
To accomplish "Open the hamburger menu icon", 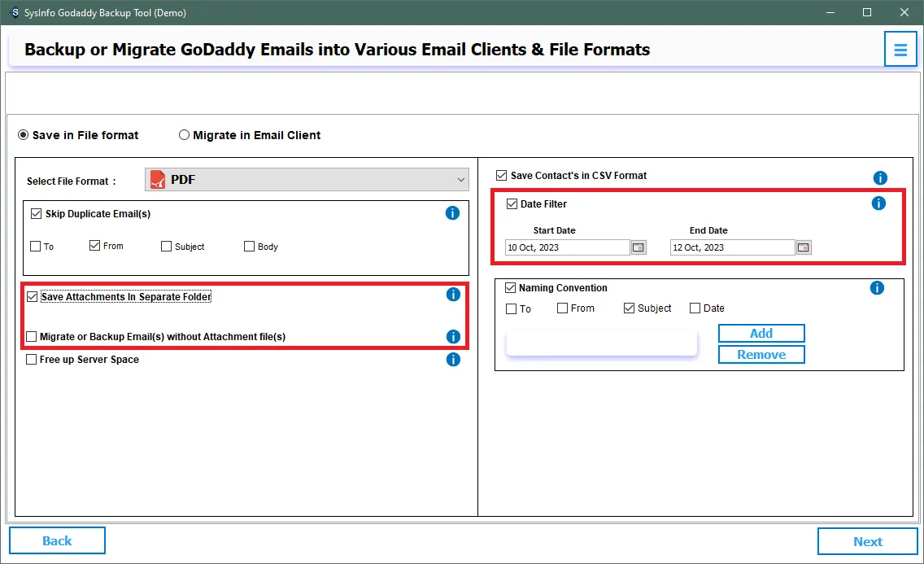I will 900,50.
